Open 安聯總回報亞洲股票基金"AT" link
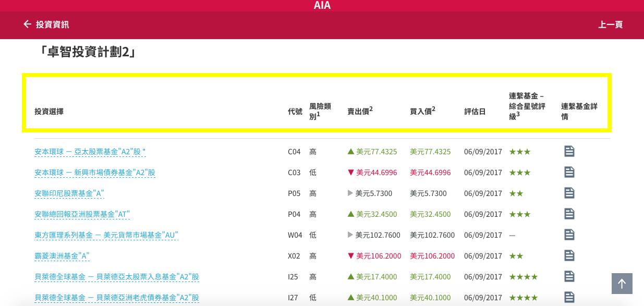 82,214
